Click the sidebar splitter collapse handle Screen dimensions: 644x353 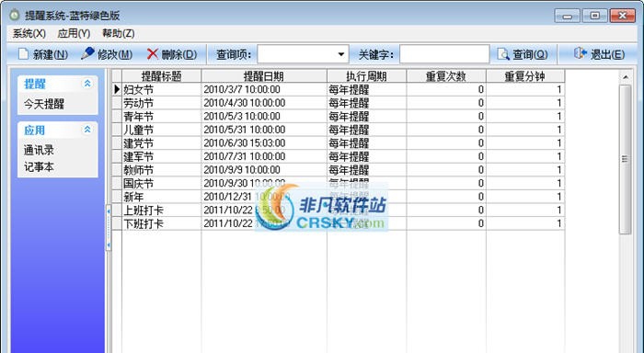coord(109,228)
